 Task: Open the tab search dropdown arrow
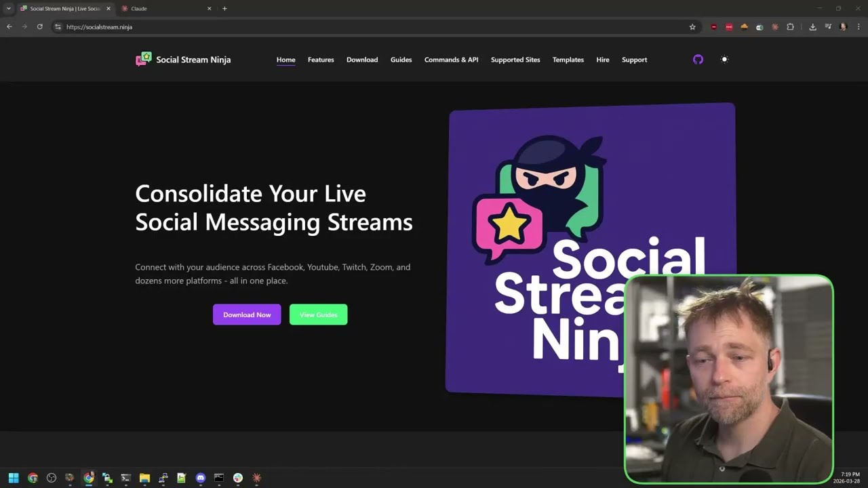pyautogui.click(x=8, y=9)
